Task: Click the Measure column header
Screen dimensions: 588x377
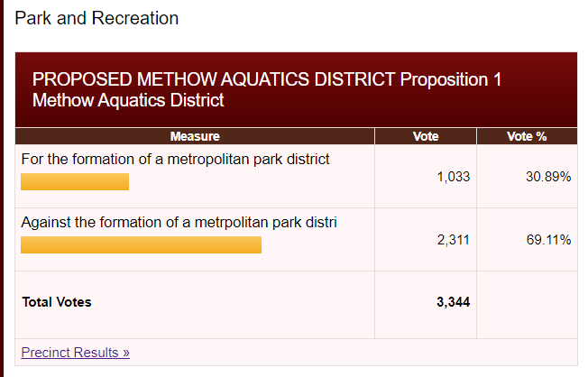Action: [195, 137]
